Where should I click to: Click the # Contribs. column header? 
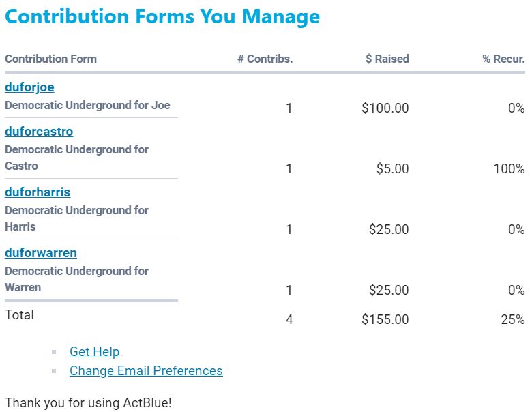coord(265,59)
